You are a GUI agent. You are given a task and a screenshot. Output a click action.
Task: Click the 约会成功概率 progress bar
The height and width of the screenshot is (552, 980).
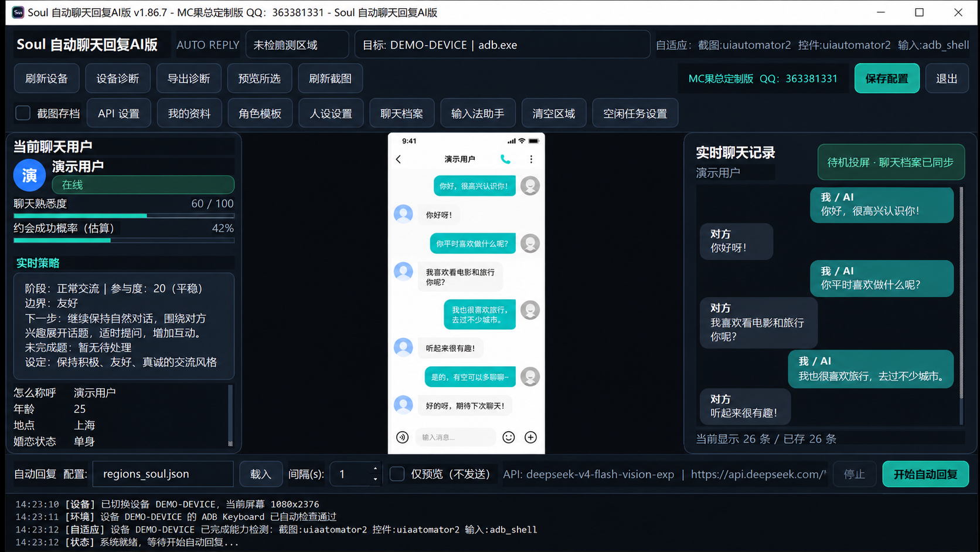click(124, 240)
